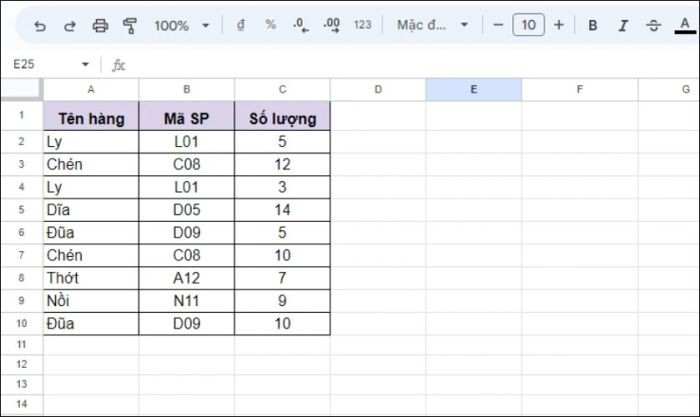Decrease font size with minus button
Image resolution: width=700 pixels, height=417 pixels.
point(498,25)
